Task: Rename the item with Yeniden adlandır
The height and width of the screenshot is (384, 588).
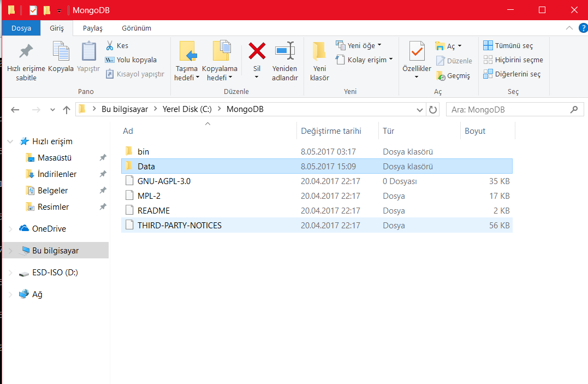Action: 284,61
